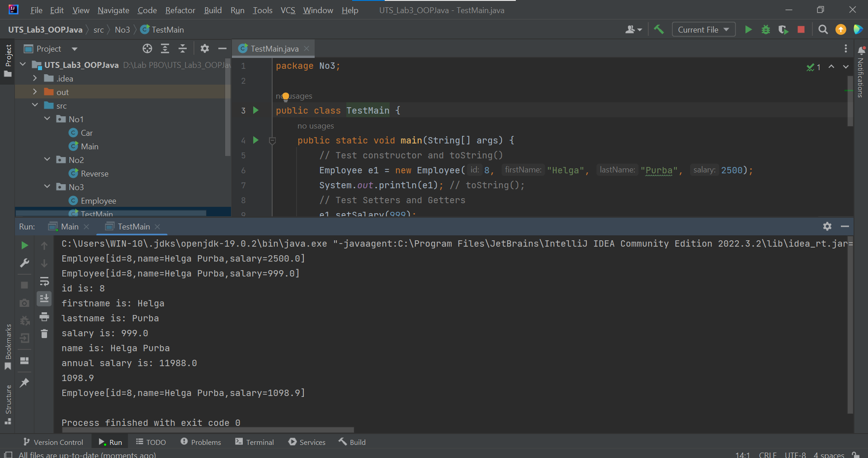Toggle Project sidebar tool window
The width and height of the screenshot is (868, 458).
tap(8, 61)
